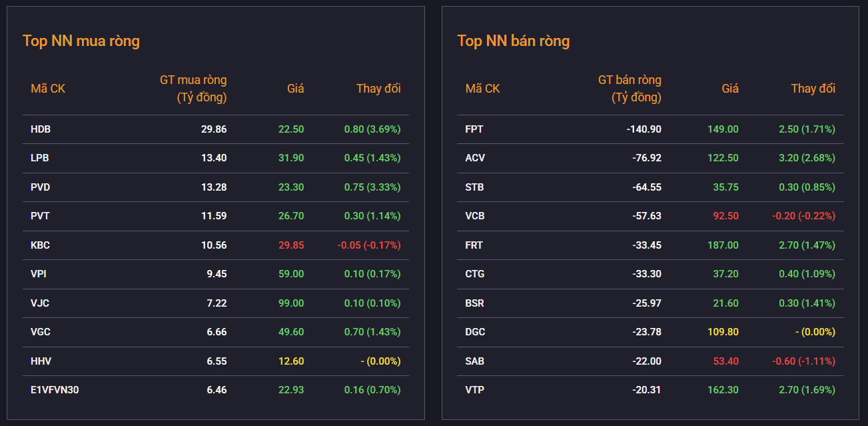
Task: Select KBC ticker in net buy list
Action: (41, 245)
